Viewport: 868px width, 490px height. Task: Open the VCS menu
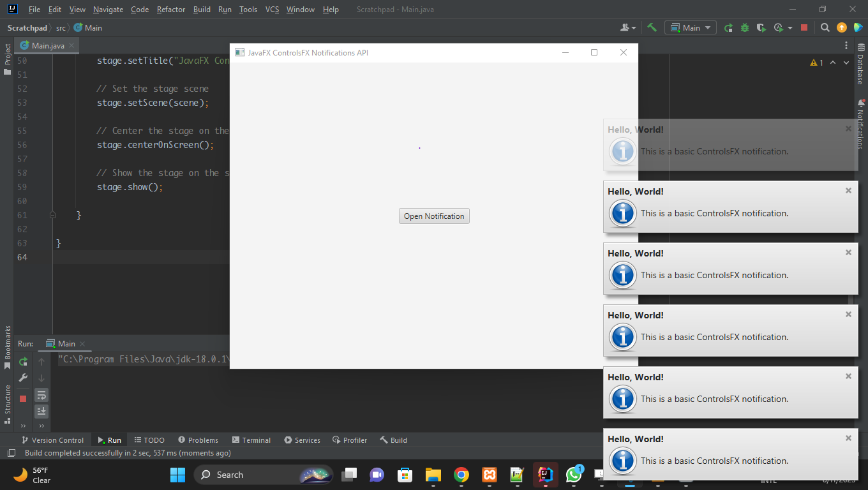272,10
